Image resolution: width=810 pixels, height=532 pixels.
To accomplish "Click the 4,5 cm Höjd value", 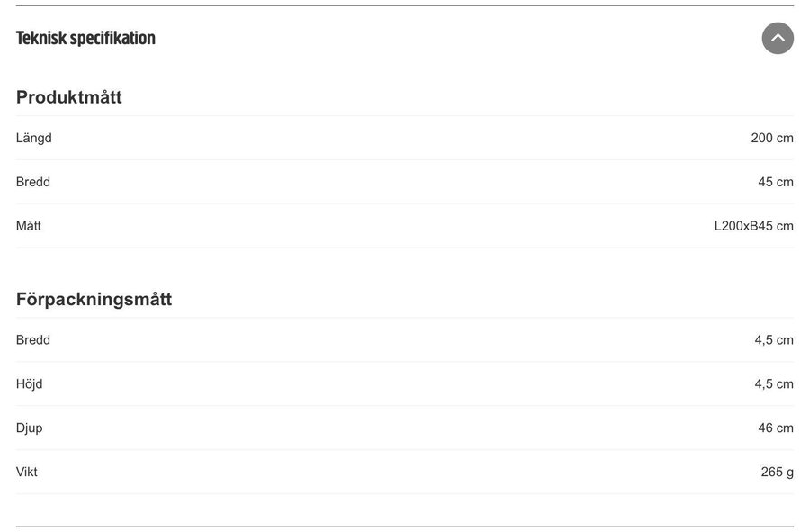I will point(774,384).
